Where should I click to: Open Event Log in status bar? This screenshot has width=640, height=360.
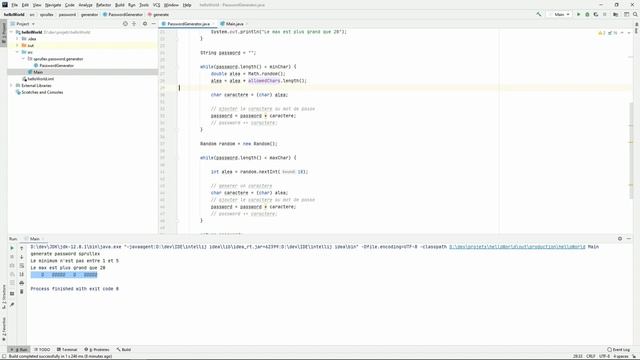619,349
